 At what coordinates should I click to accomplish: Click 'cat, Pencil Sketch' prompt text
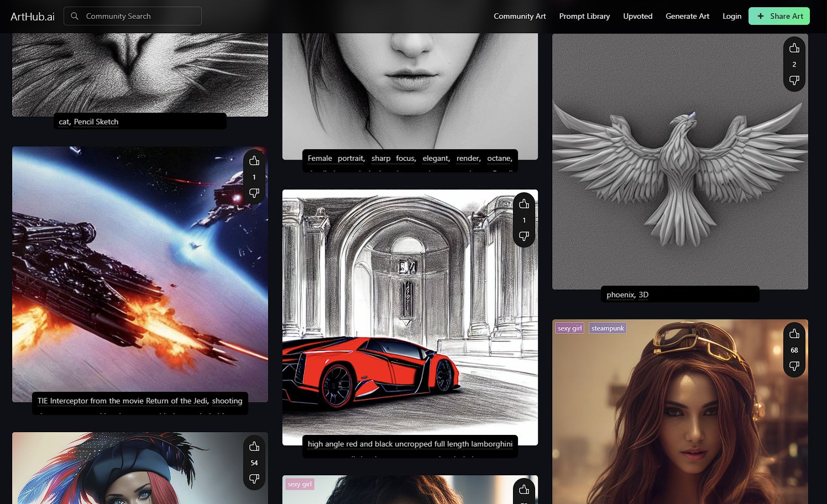pos(88,122)
